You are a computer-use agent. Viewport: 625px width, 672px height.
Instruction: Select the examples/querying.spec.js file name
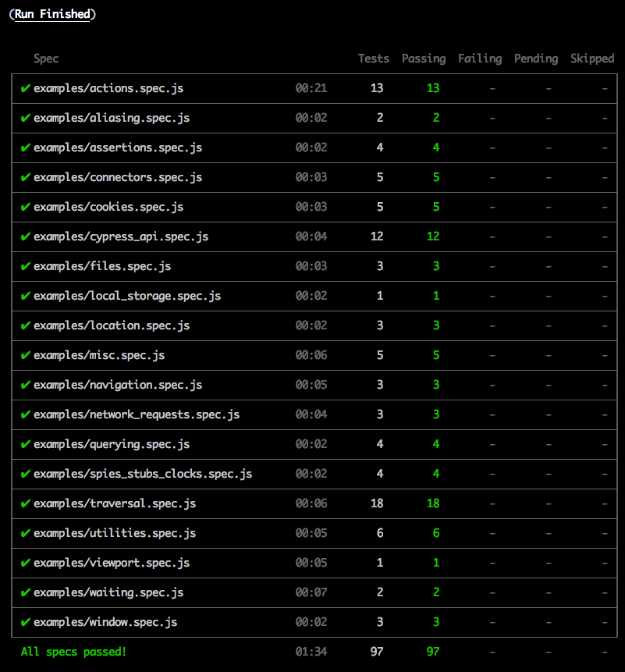point(112,444)
